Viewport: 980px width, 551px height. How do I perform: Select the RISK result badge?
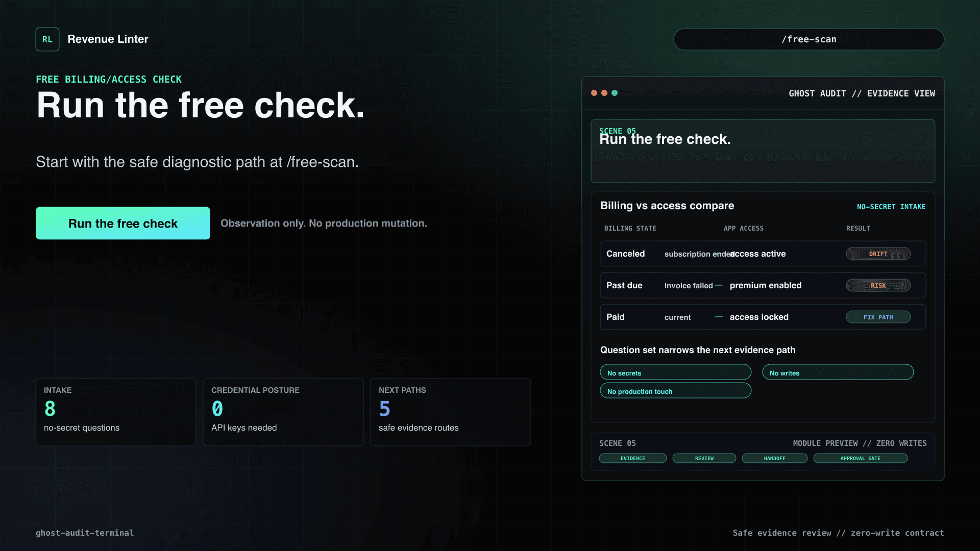878,286
